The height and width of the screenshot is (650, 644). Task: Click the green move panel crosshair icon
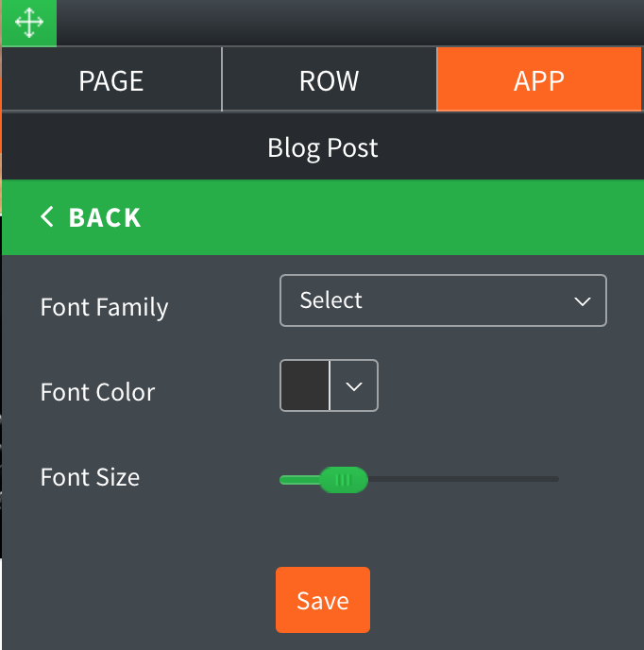coord(29,23)
